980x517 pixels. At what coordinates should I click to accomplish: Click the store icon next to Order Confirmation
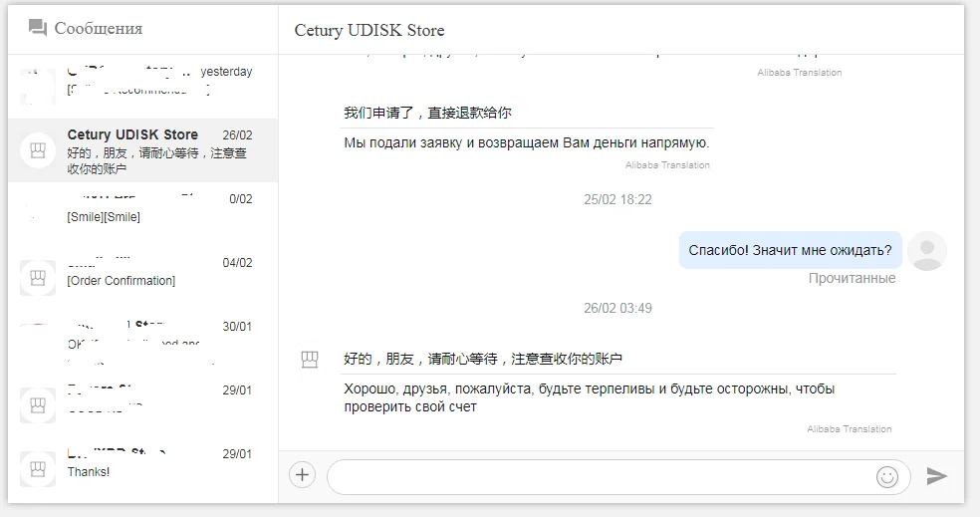tap(38, 278)
